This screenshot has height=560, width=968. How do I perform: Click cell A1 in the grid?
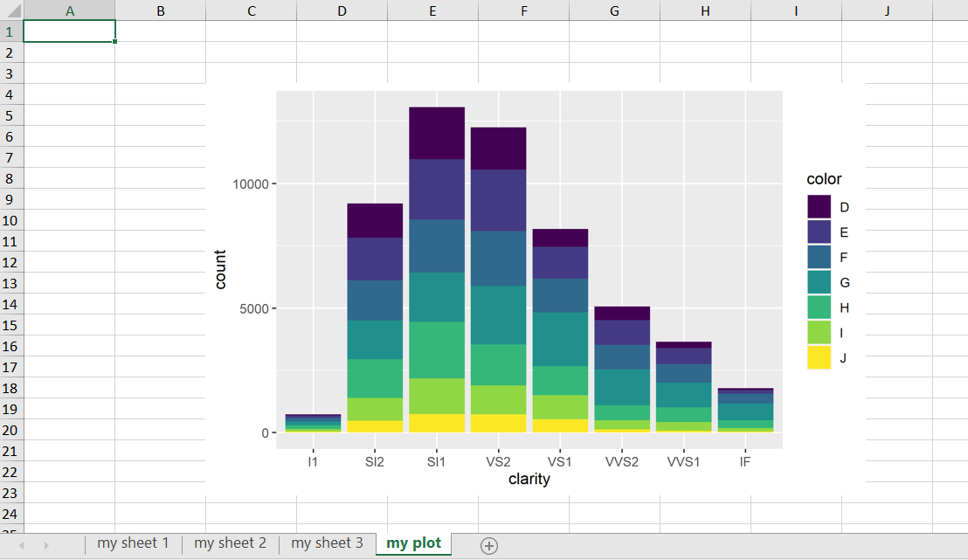pyautogui.click(x=69, y=31)
